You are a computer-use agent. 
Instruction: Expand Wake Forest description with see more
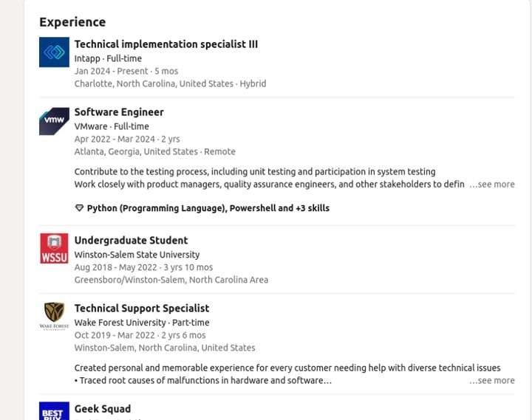pyautogui.click(x=492, y=381)
